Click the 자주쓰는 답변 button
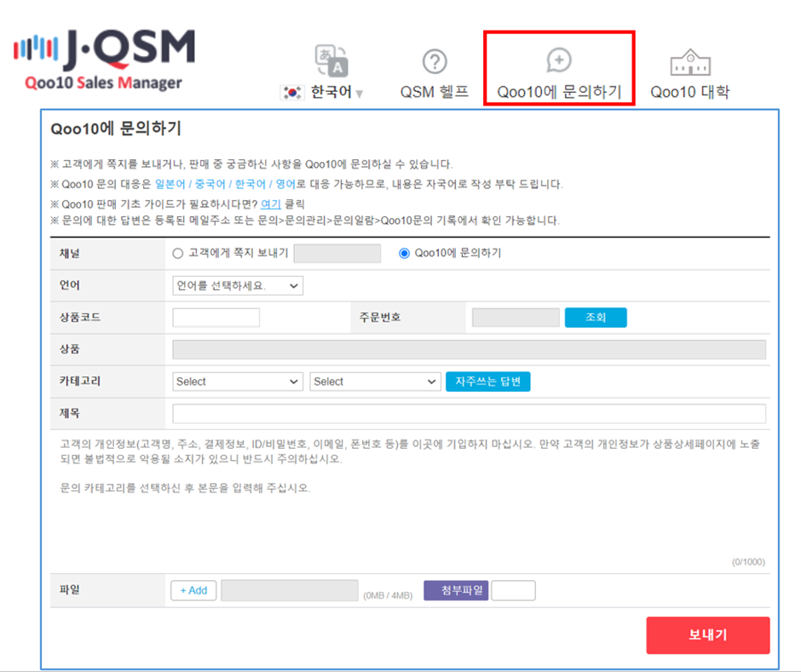 488,382
